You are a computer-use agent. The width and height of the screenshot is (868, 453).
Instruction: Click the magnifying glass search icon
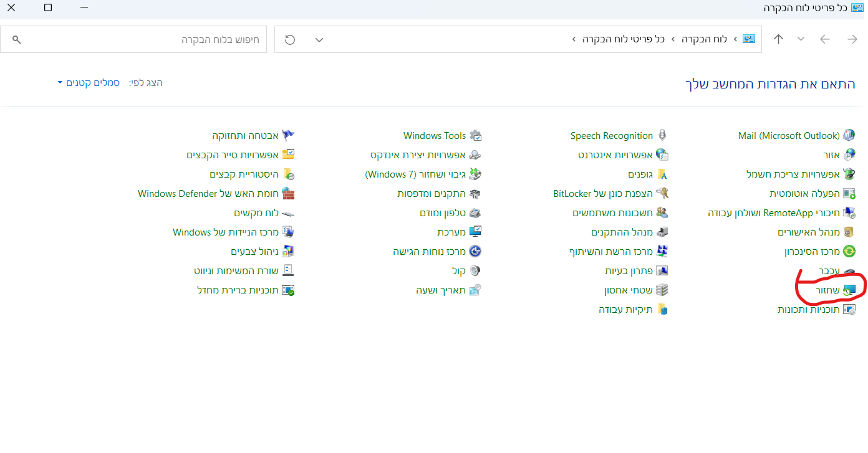coord(17,40)
